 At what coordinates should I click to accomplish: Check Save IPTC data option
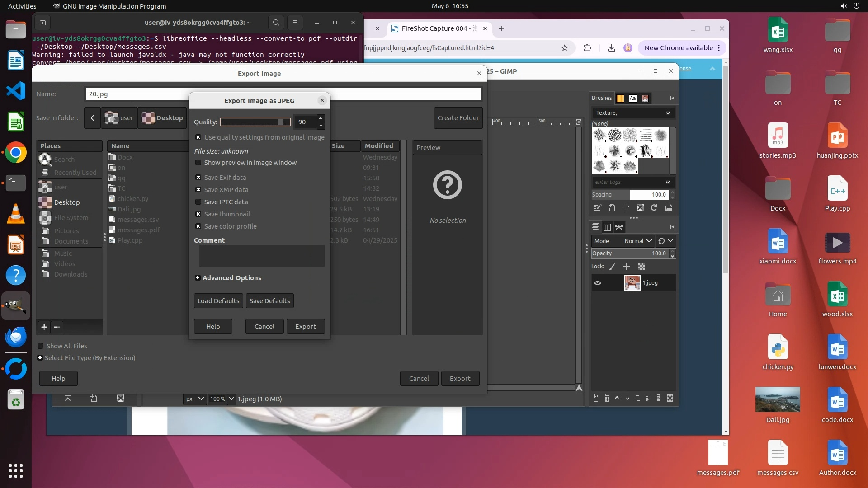[x=198, y=202]
